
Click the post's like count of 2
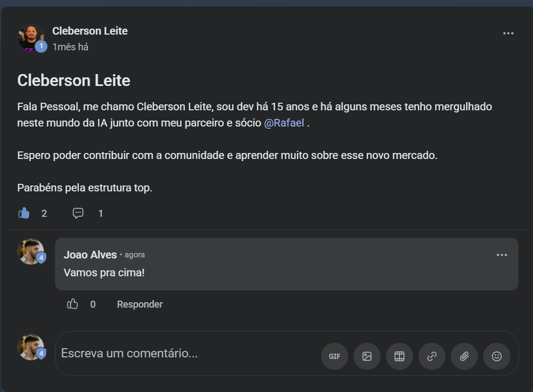point(44,214)
